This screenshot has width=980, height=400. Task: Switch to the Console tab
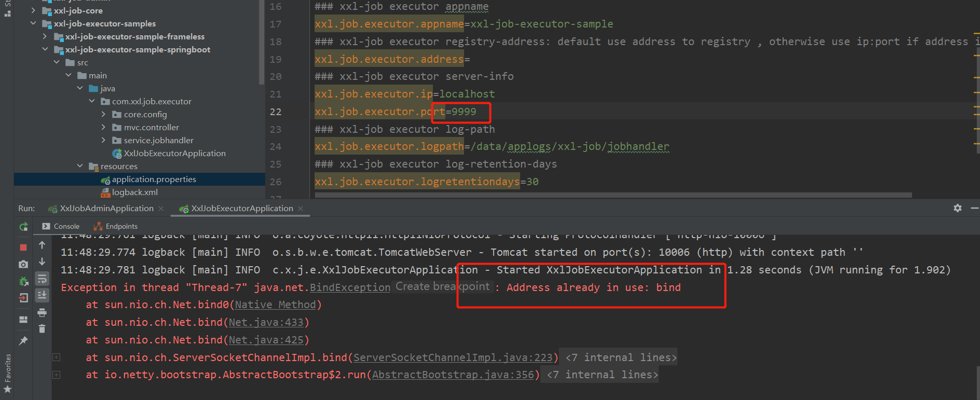tap(61, 226)
